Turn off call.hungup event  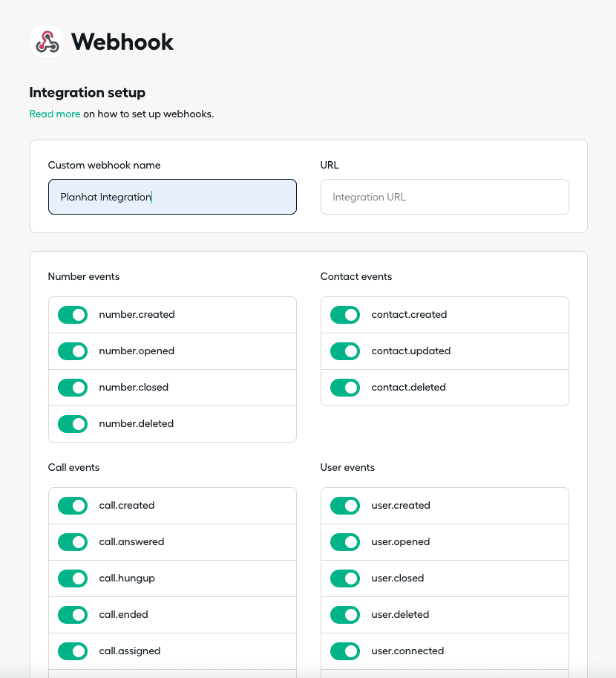coord(73,578)
